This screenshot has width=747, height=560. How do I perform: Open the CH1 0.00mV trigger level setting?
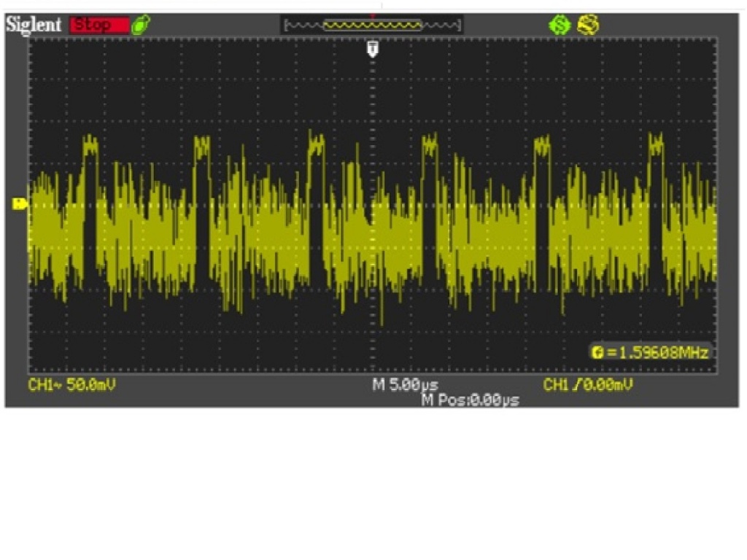tap(588, 385)
